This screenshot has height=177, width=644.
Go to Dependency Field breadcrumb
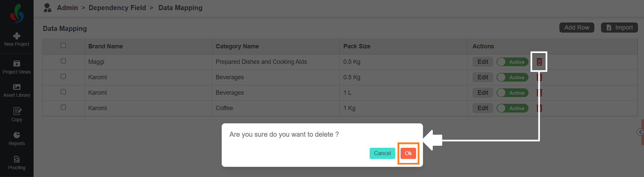coord(117,8)
